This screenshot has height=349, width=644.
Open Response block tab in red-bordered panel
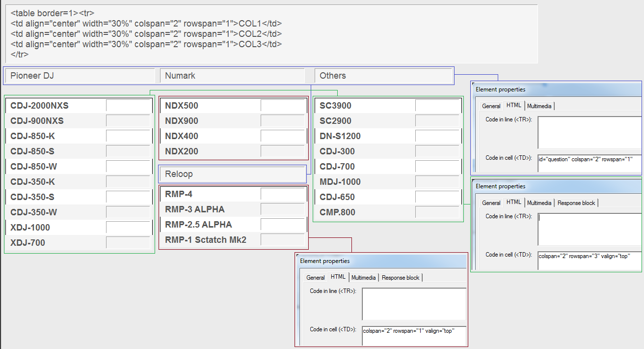click(x=401, y=278)
